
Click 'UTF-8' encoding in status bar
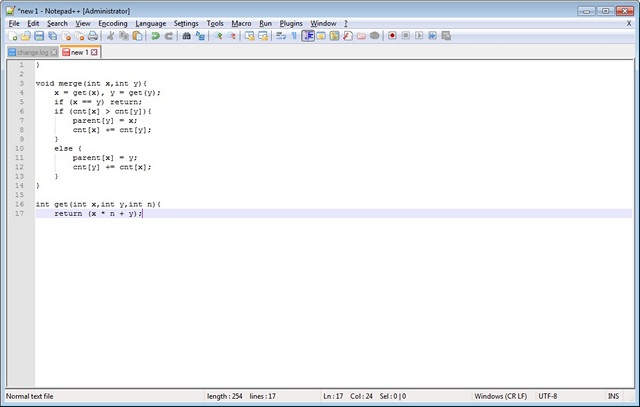547,396
